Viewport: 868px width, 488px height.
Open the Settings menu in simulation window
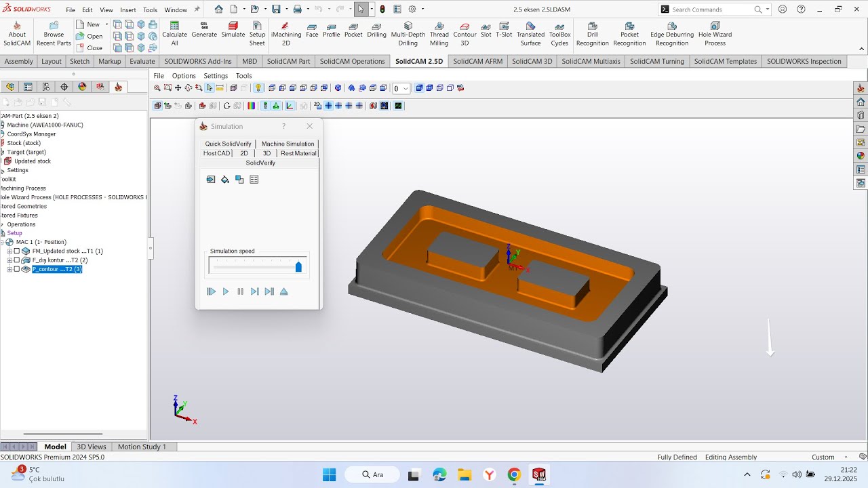pyautogui.click(x=216, y=76)
